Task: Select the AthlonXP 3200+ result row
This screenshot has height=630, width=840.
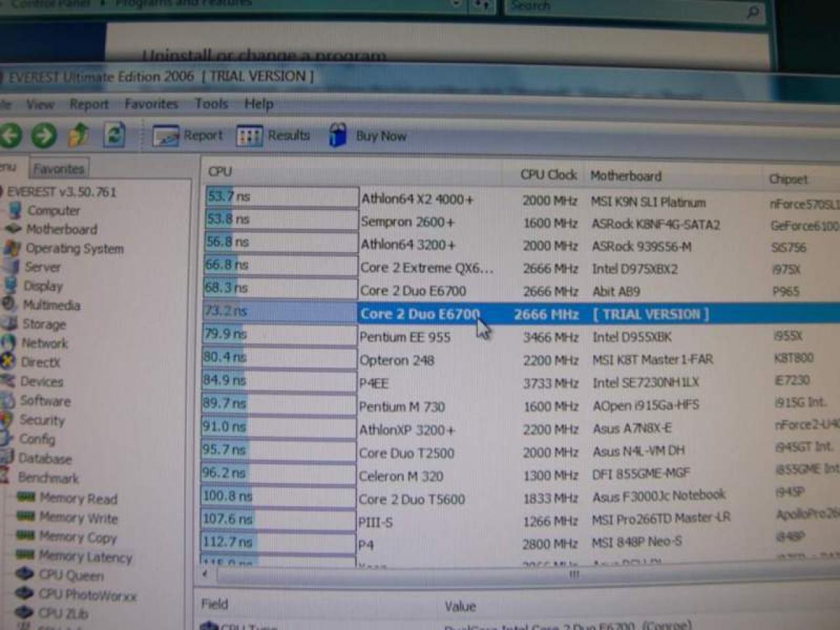Action: tap(521, 429)
